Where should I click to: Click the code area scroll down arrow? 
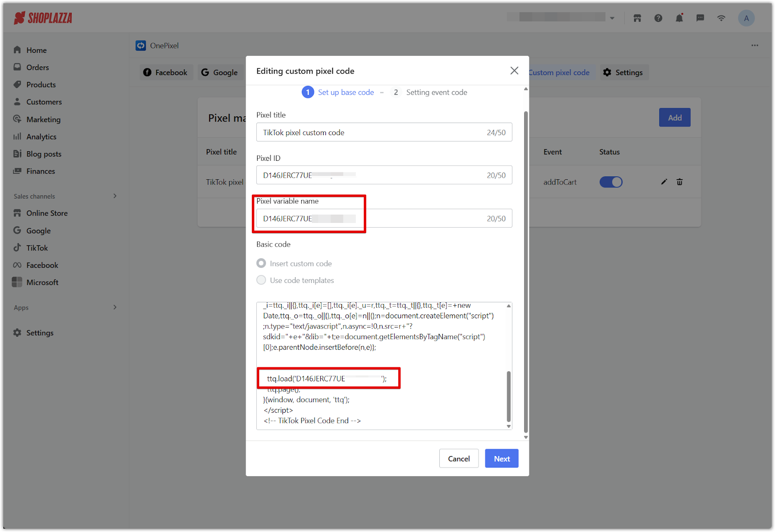click(x=509, y=426)
